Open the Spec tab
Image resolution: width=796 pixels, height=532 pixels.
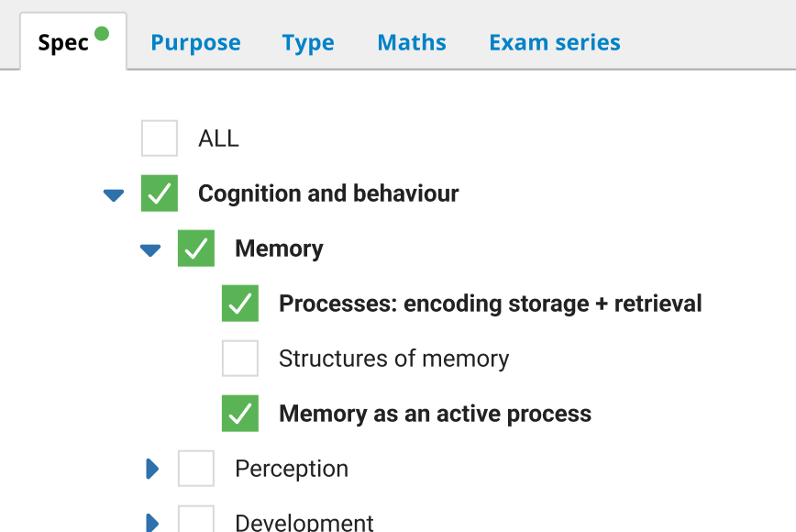[x=63, y=43]
